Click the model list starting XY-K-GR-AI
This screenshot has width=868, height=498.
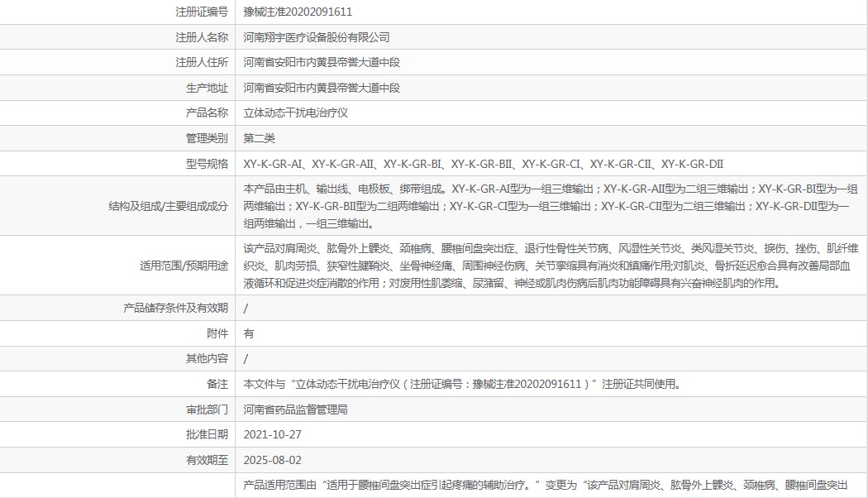484,164
